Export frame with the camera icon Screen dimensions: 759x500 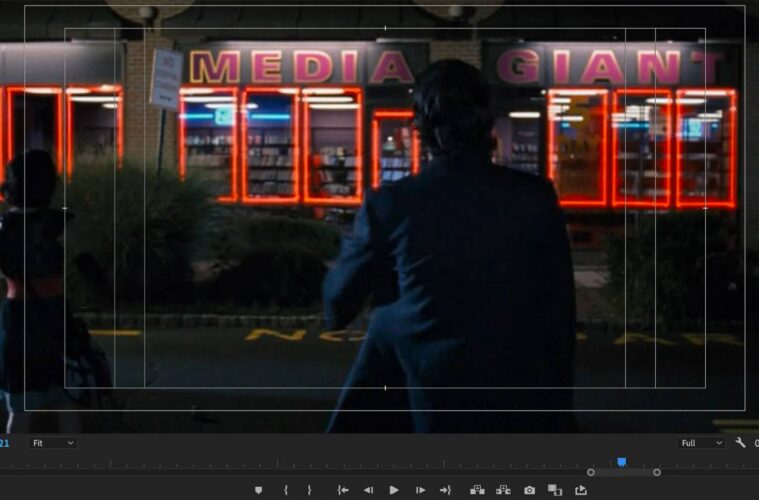tap(529, 490)
